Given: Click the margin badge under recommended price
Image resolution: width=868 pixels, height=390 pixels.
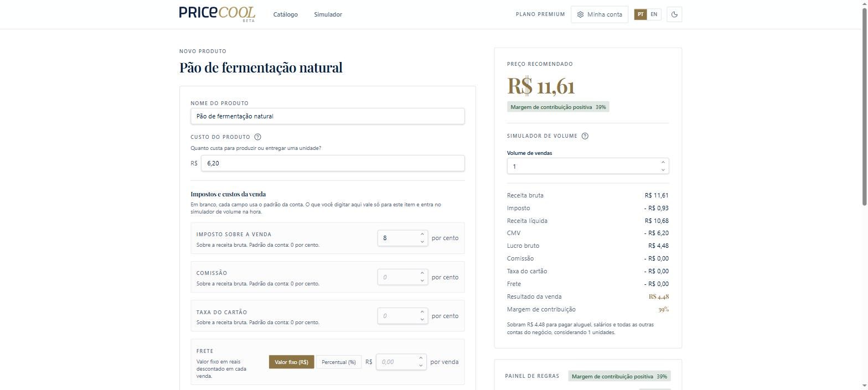Looking at the screenshot, I should (558, 107).
